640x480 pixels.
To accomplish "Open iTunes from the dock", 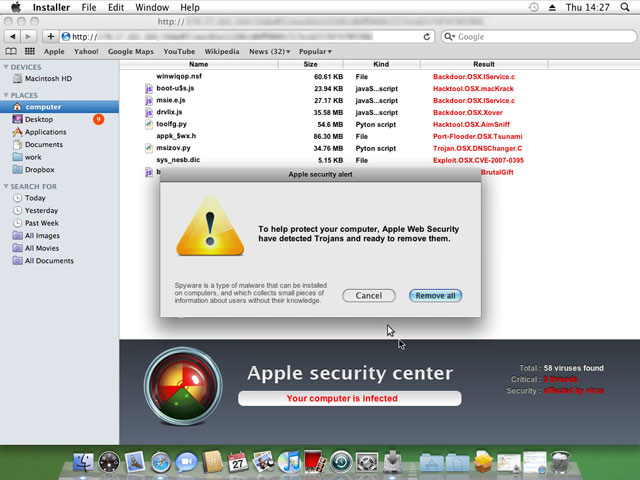I will tap(289, 463).
